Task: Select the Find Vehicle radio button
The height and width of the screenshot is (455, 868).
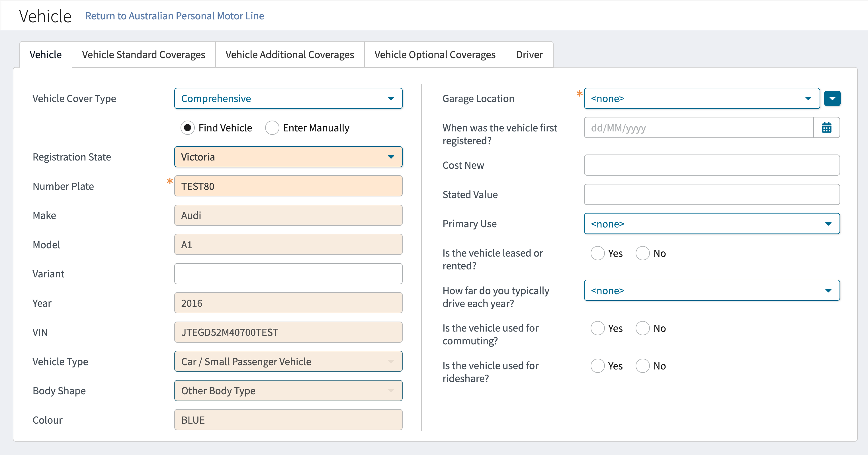Action: (187, 128)
